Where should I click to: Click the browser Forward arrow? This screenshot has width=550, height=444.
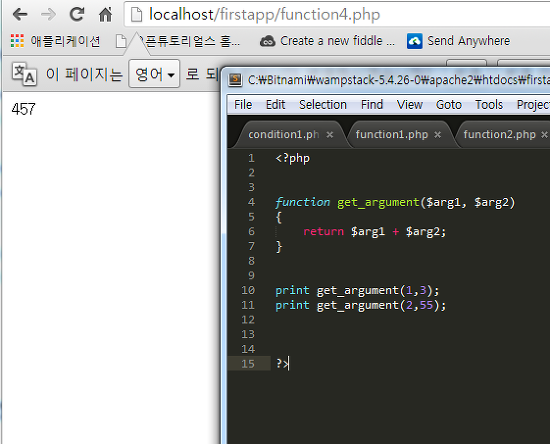(x=48, y=14)
